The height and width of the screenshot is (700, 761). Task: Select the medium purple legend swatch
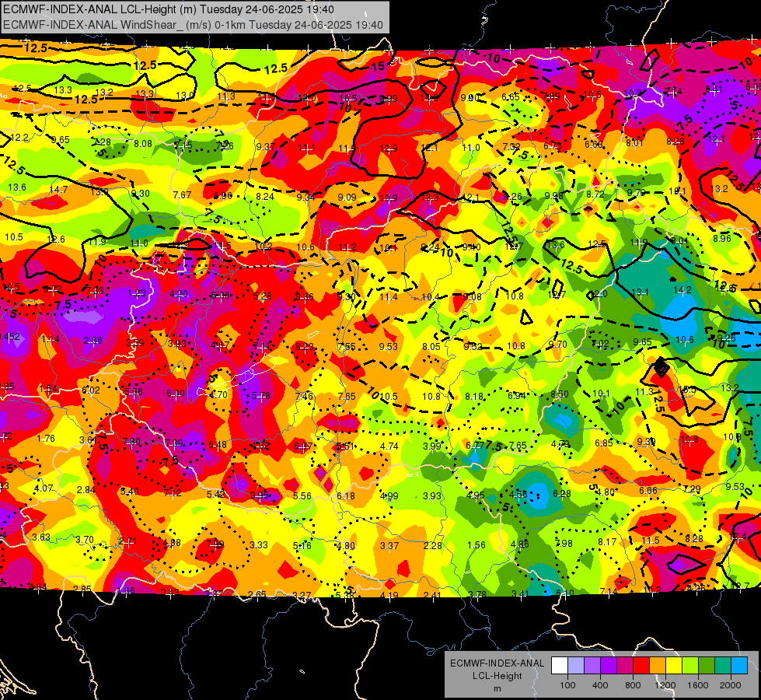(592, 666)
